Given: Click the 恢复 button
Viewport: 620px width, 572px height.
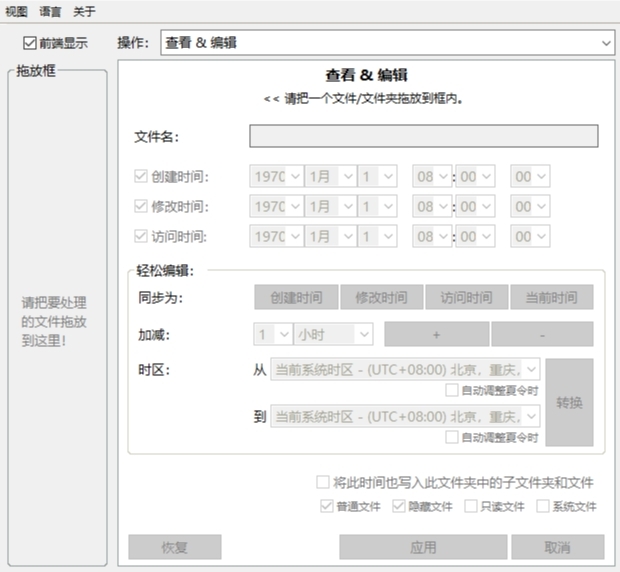Looking at the screenshot, I should pyautogui.click(x=175, y=547).
